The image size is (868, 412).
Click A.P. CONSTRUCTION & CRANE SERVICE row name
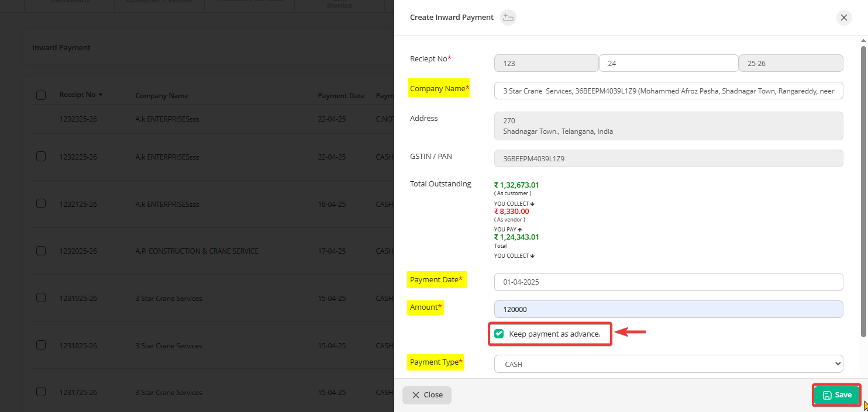tap(197, 251)
